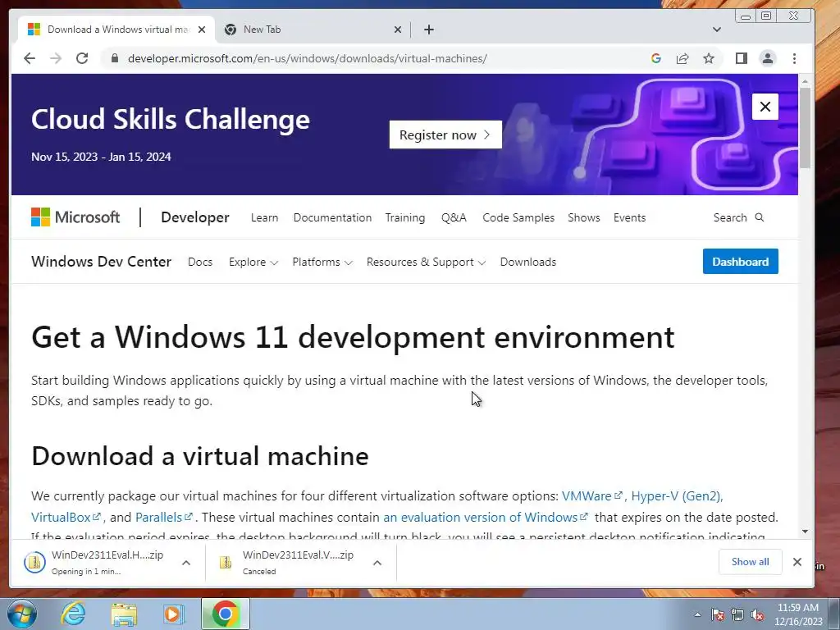Open the Shows menu item
This screenshot has width=840, height=630.
click(x=584, y=217)
